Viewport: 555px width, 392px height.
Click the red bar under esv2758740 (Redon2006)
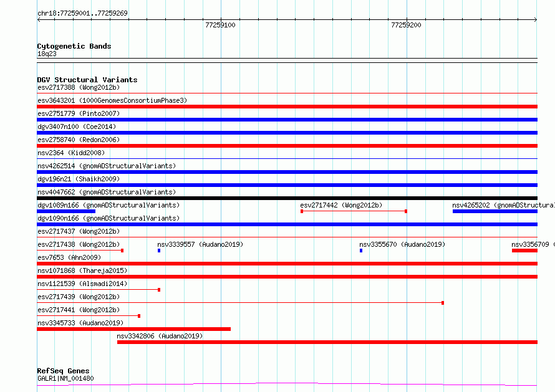[x=287, y=146]
